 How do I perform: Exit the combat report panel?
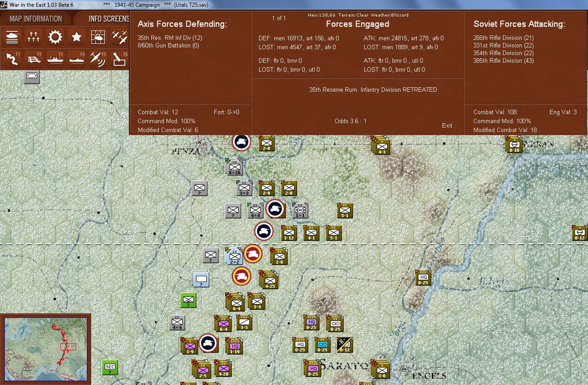[x=447, y=125]
